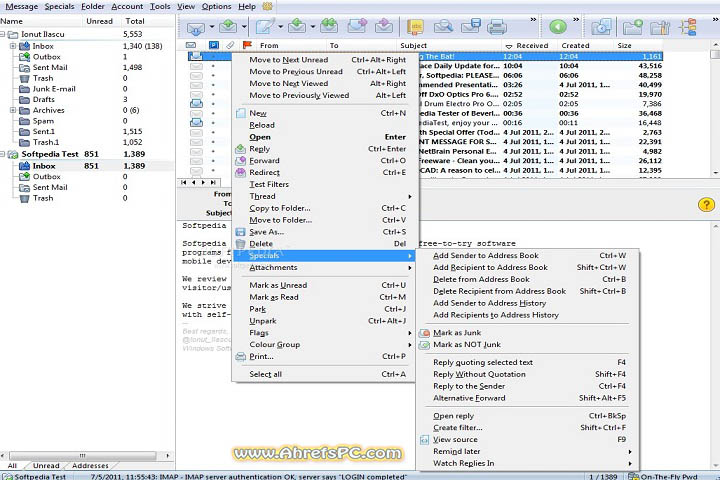
Task: Open the Get New Mail dropdown arrow
Action: pyautogui.click(x=212, y=27)
